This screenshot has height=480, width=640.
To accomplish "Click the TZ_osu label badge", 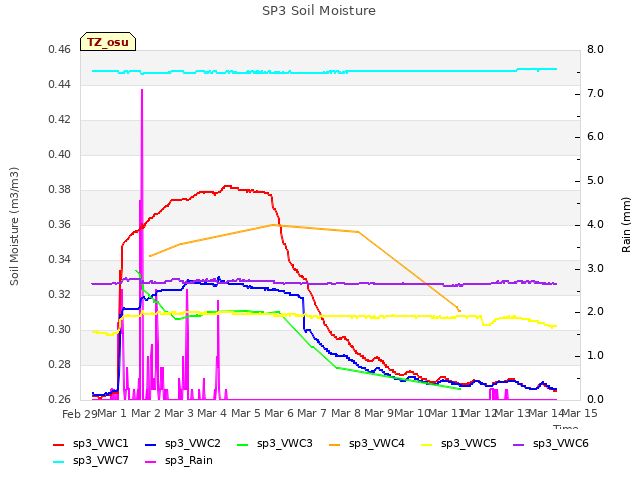I will [x=108, y=42].
